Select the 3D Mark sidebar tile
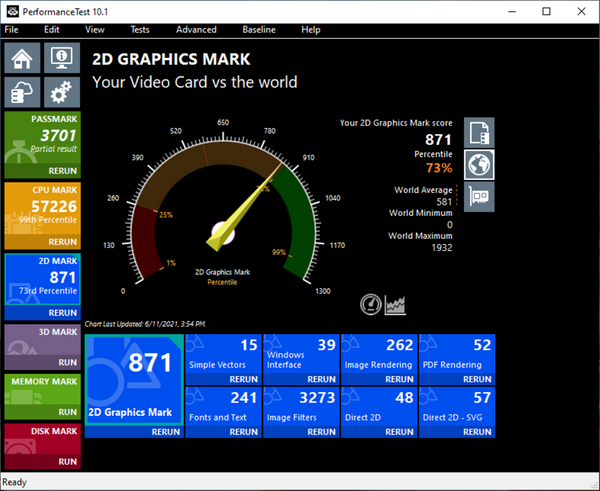This screenshot has height=491, width=600. (42, 340)
